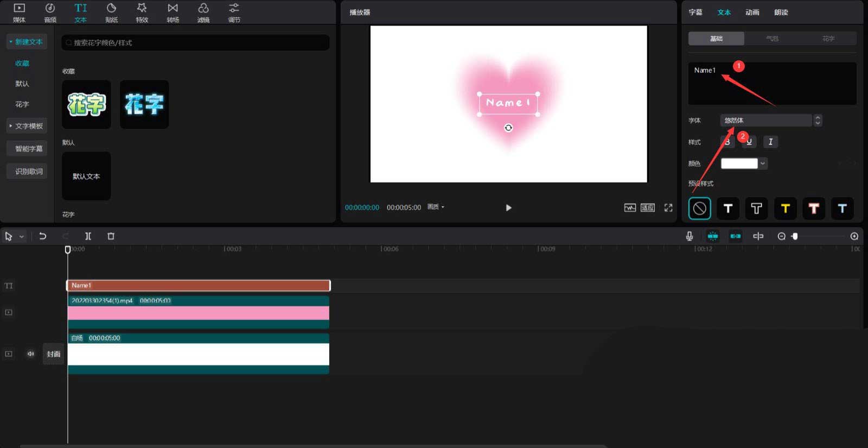
Task: Click the play button in the player
Action: point(508,207)
